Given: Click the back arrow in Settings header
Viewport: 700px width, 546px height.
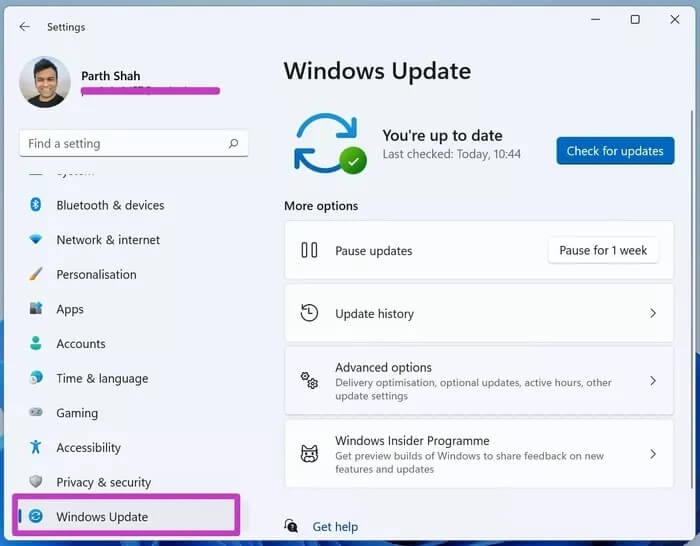Looking at the screenshot, I should [x=25, y=27].
